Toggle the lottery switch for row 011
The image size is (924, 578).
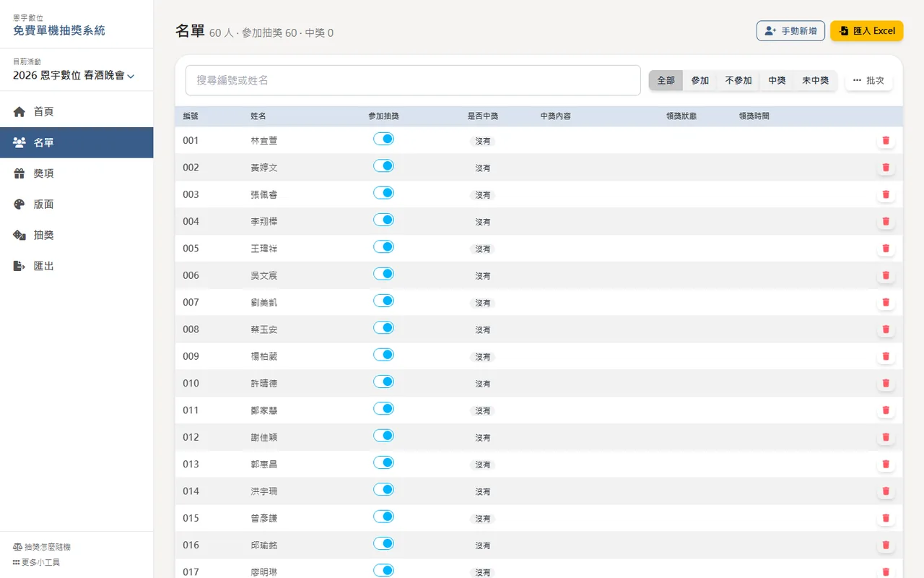click(383, 408)
